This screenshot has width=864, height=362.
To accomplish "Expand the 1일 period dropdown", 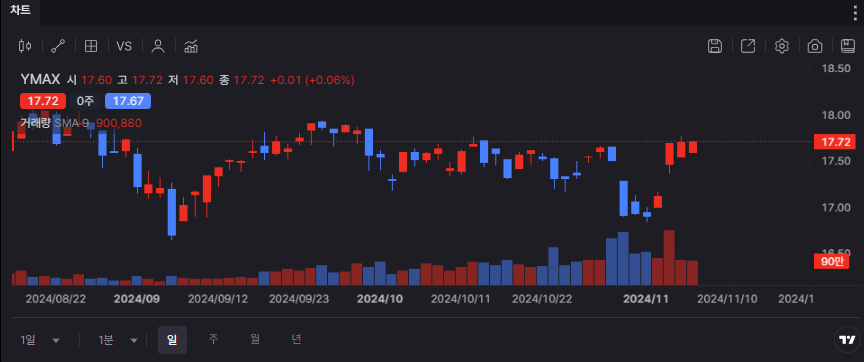I will (x=40, y=340).
